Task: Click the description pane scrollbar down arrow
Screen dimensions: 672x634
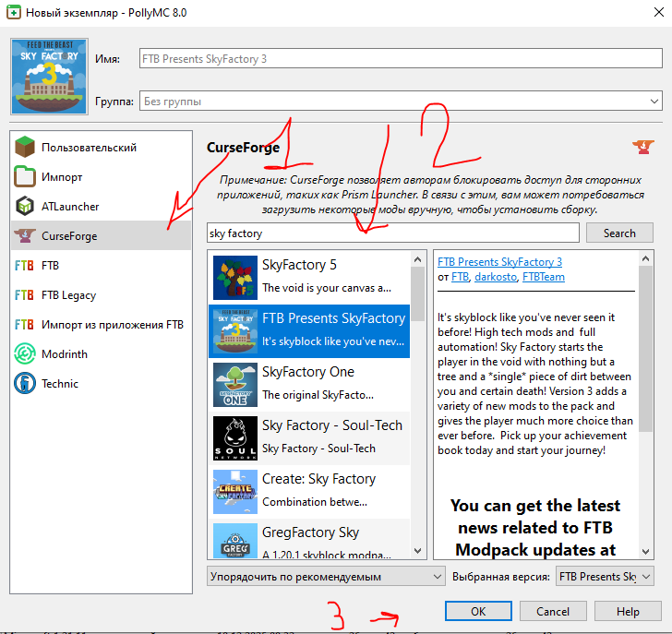Action: click(x=645, y=551)
